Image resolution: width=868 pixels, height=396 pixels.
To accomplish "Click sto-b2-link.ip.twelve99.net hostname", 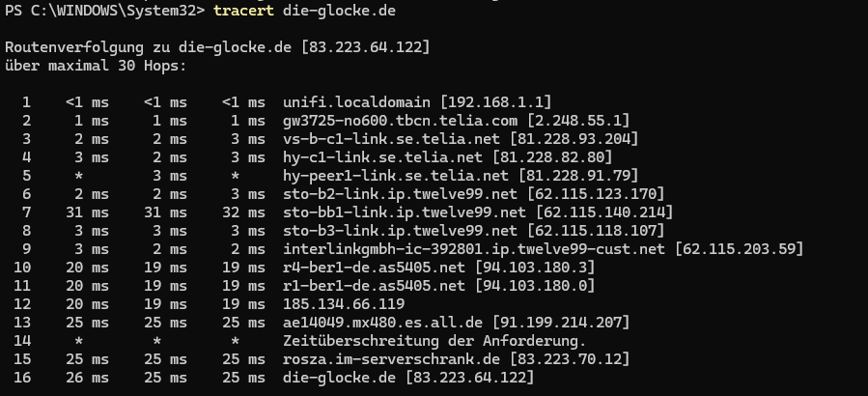I will [x=401, y=194].
